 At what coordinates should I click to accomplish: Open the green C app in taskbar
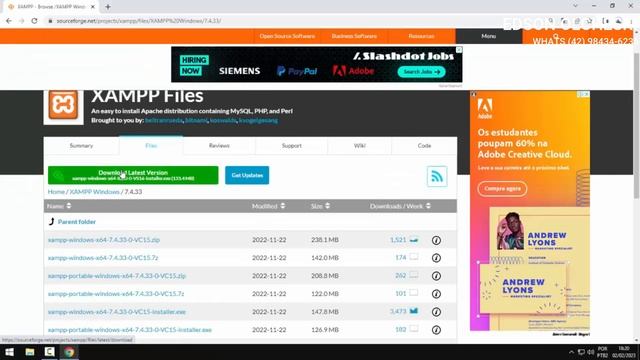pos(49,352)
